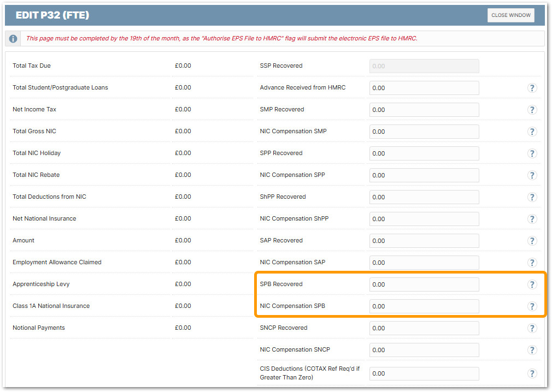Click the NIC Compensation SAP input
Viewport: 552px width, 392px height.
424,263
